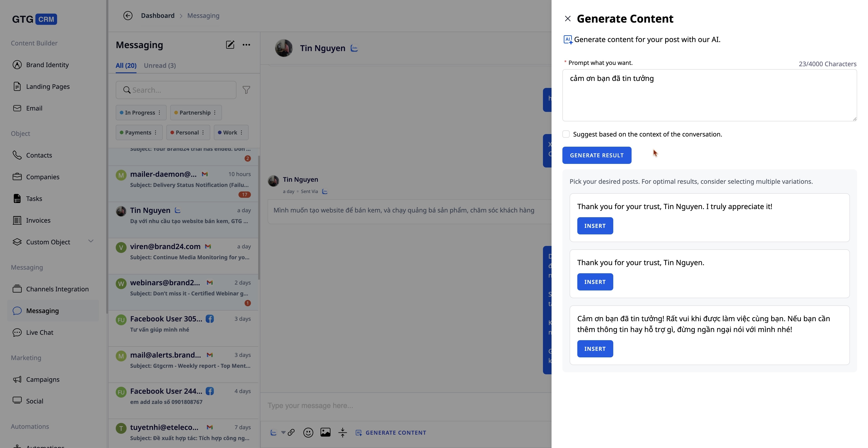Open the Messaging three-dots menu
Viewport: 868px width, 448px height.
pyautogui.click(x=246, y=45)
